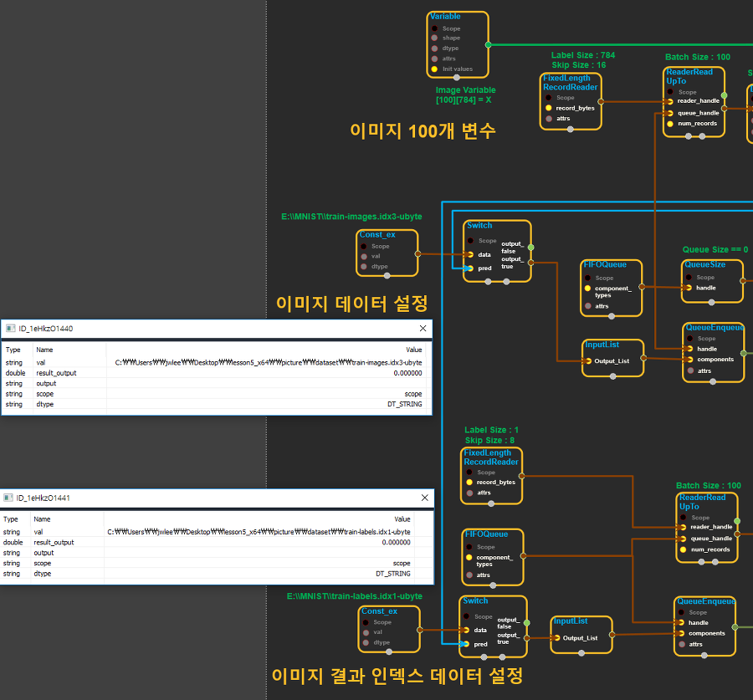This screenshot has height=700, width=753.
Task: Select the QueueSize node title
Action: click(x=705, y=265)
